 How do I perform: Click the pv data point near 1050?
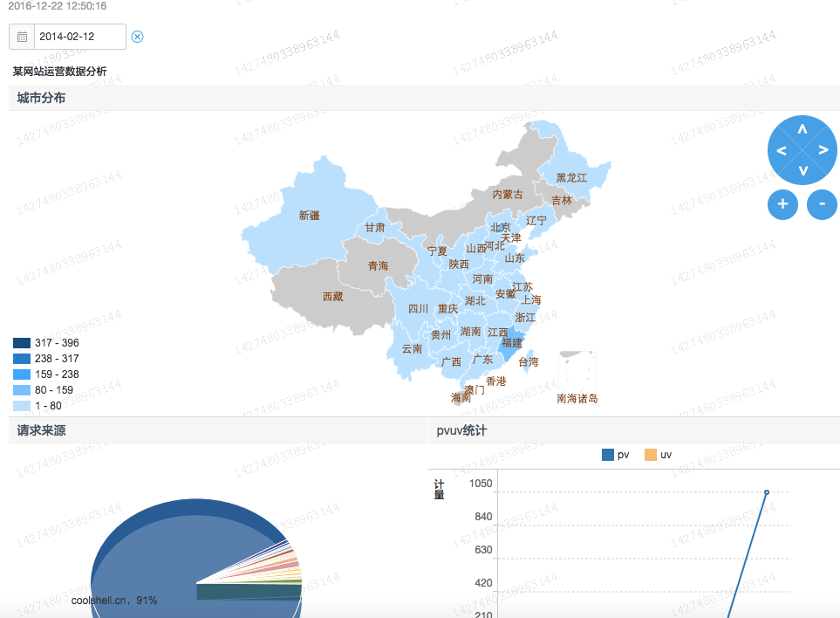(x=767, y=492)
